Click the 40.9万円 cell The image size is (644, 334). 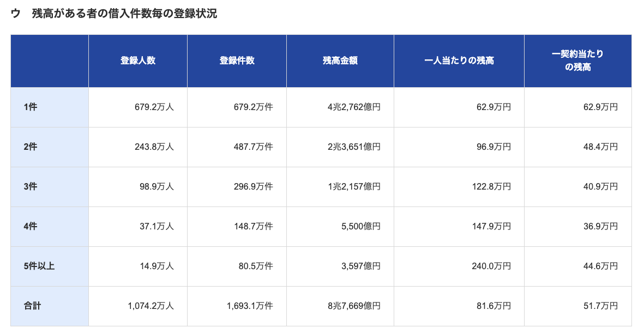578,187
